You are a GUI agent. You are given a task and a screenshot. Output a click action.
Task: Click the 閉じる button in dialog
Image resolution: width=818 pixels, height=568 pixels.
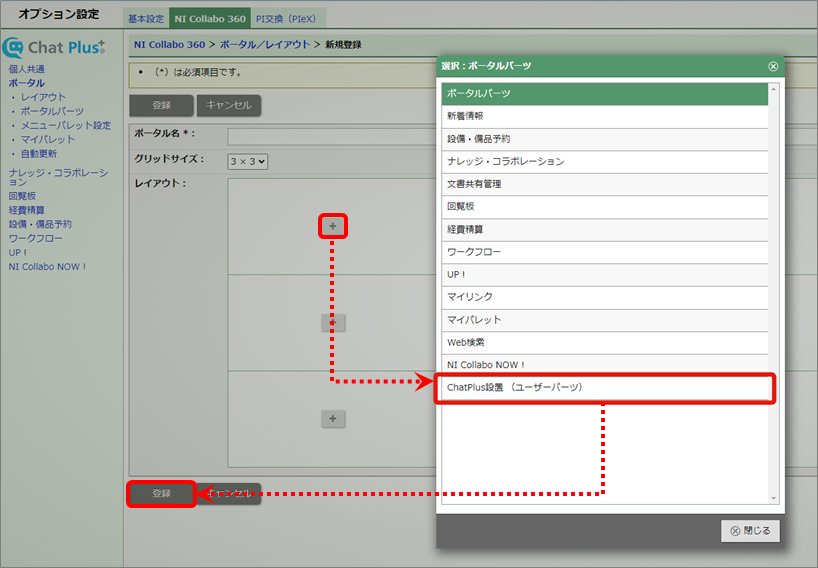(750, 530)
